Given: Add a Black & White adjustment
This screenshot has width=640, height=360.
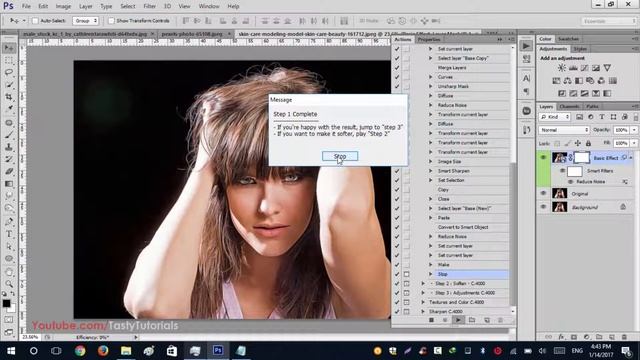Looking at the screenshot, I should point(579,81).
